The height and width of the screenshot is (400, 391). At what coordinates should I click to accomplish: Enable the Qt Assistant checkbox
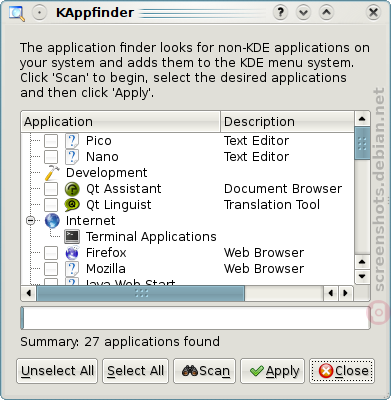(x=51, y=189)
